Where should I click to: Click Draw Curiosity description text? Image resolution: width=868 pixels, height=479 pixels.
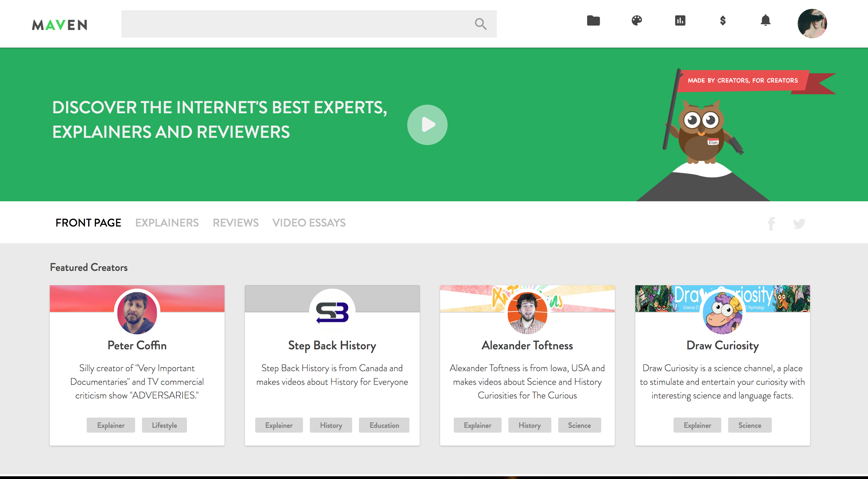(x=723, y=382)
